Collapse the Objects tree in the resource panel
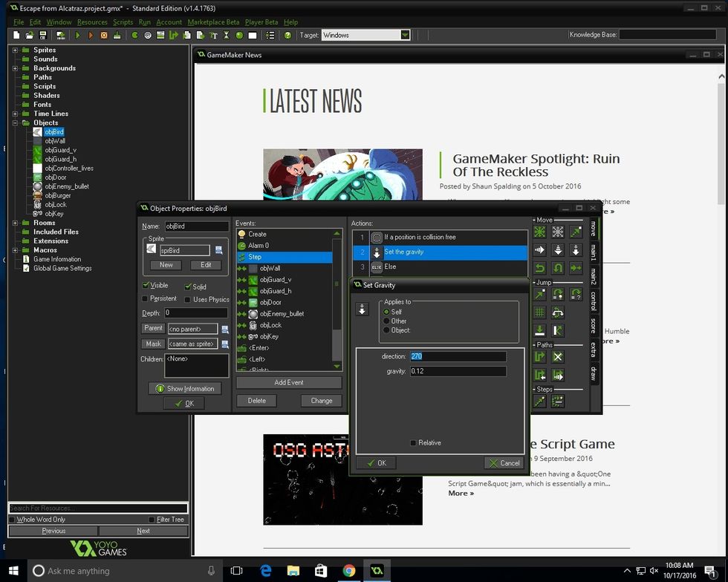 click(16, 122)
